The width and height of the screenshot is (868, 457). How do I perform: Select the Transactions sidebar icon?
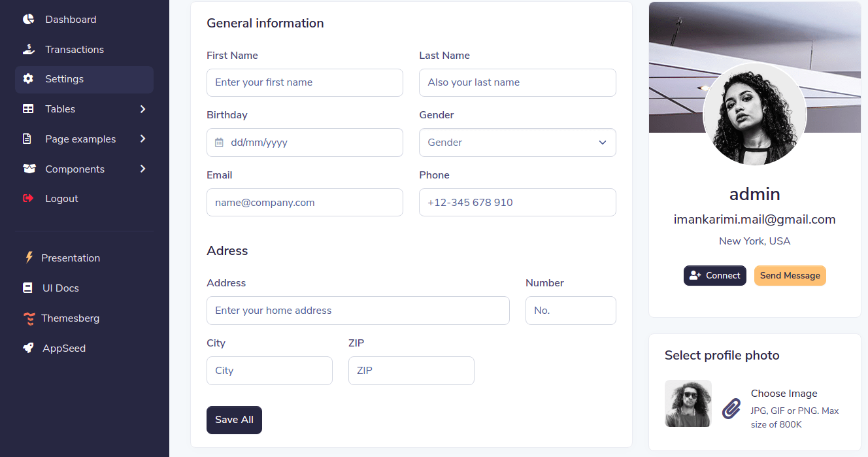pos(28,49)
